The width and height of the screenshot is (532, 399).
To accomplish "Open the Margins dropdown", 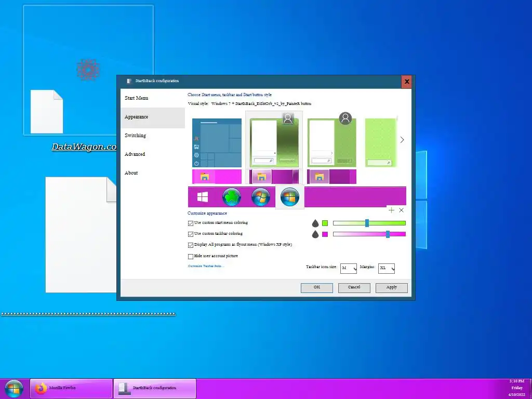I will (x=387, y=268).
